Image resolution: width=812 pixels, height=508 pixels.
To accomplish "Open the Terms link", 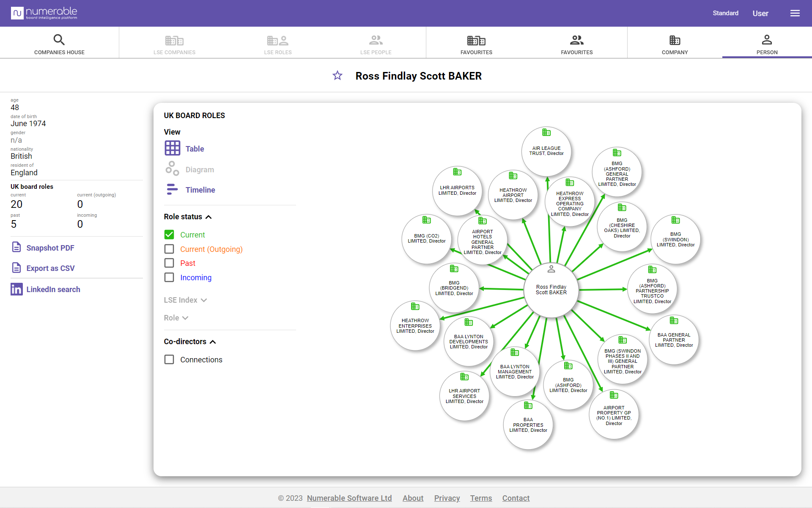I will pos(481,498).
